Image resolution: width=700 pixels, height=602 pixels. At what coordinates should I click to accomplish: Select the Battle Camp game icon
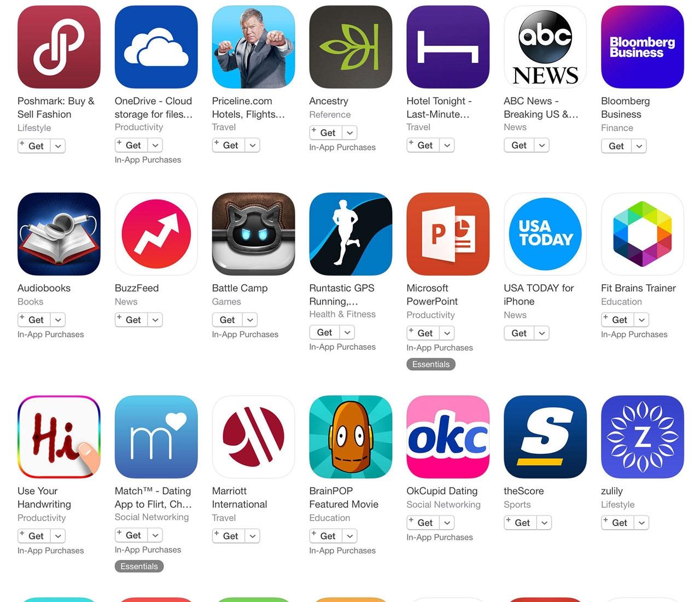click(x=253, y=234)
